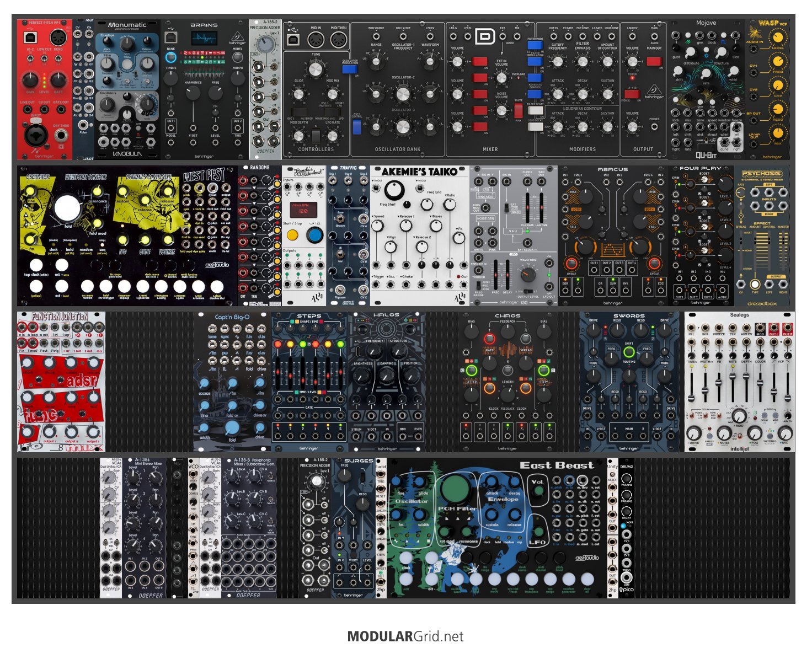This screenshot has width=812, height=648.
Task: Click the Mix knob on Wasp VCF
Action: 778,132
